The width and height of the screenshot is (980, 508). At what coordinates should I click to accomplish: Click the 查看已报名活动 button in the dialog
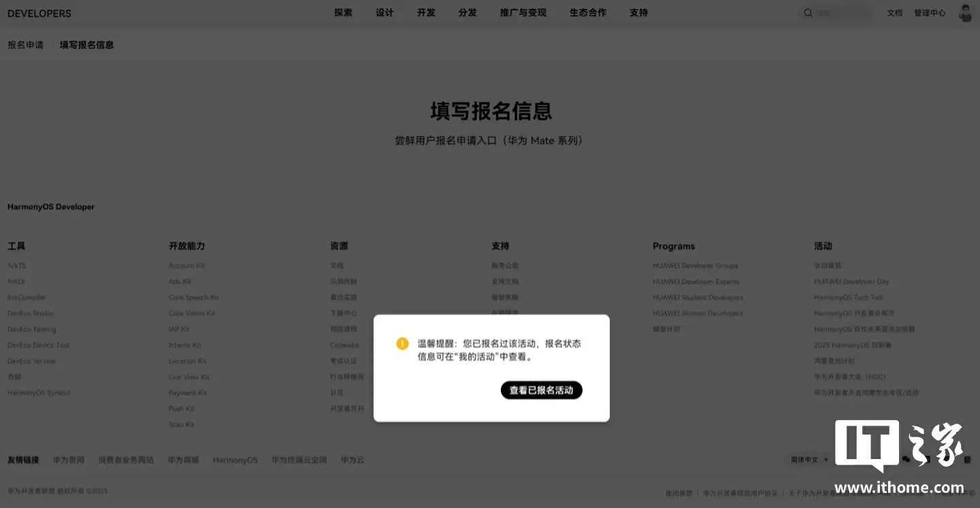pyautogui.click(x=541, y=390)
